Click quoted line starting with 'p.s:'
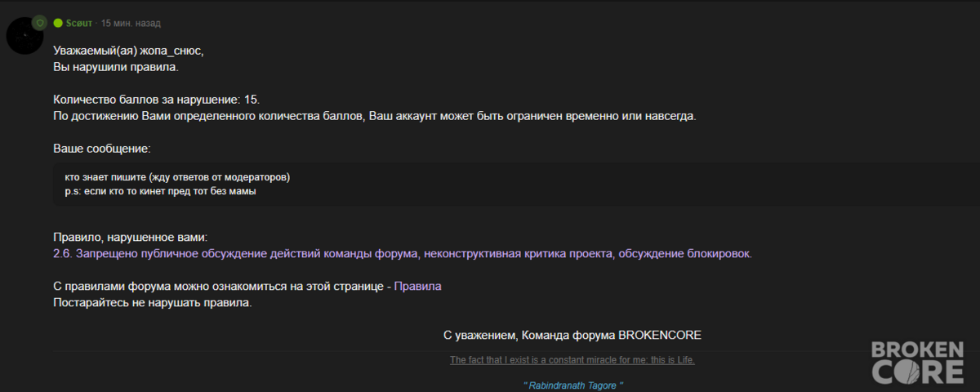 (161, 191)
